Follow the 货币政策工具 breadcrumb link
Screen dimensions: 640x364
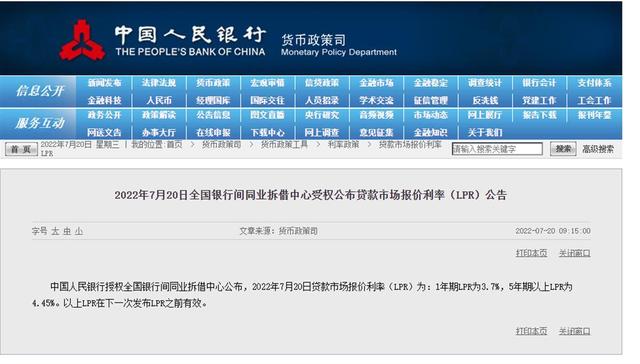pyautogui.click(x=284, y=145)
